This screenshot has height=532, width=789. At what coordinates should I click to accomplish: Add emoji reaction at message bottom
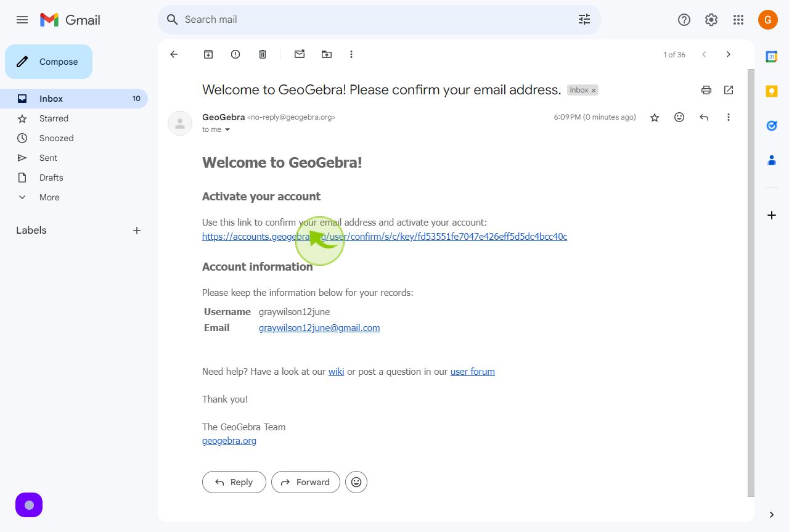coord(356,482)
